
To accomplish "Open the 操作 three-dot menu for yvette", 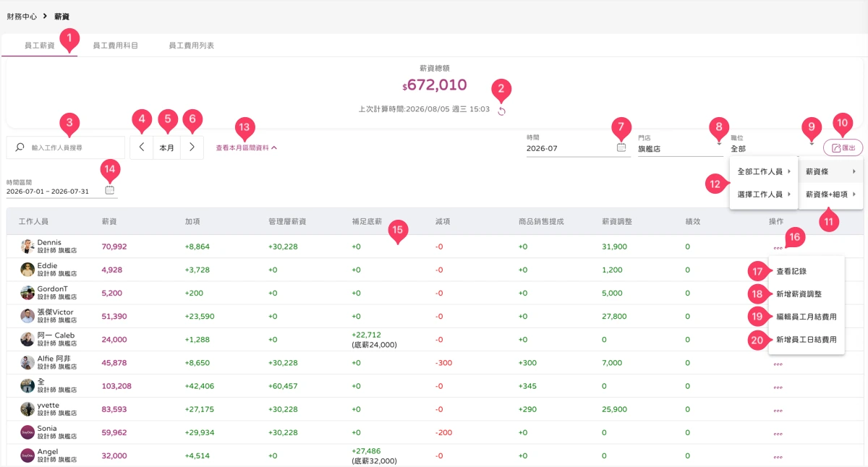I will pos(778,411).
